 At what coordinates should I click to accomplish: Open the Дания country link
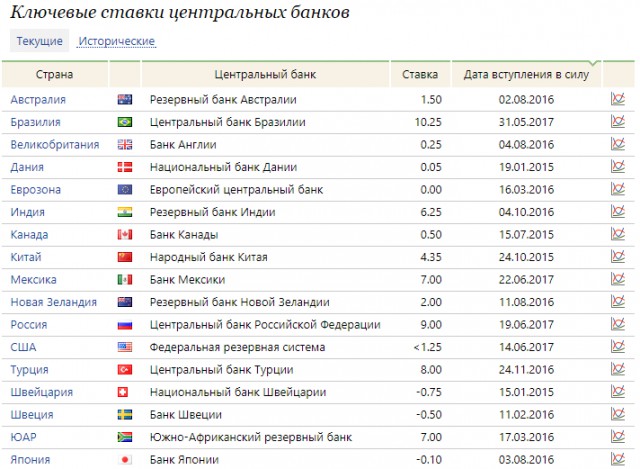click(27, 167)
